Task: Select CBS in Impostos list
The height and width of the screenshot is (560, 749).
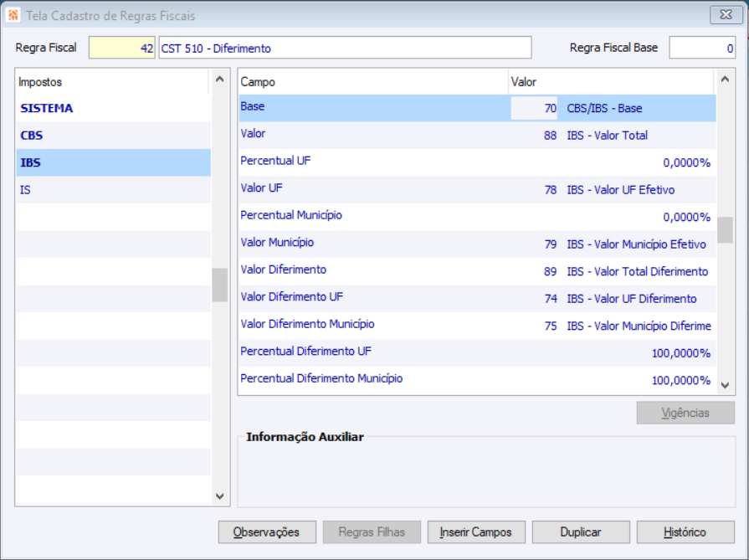Action: pos(32,136)
